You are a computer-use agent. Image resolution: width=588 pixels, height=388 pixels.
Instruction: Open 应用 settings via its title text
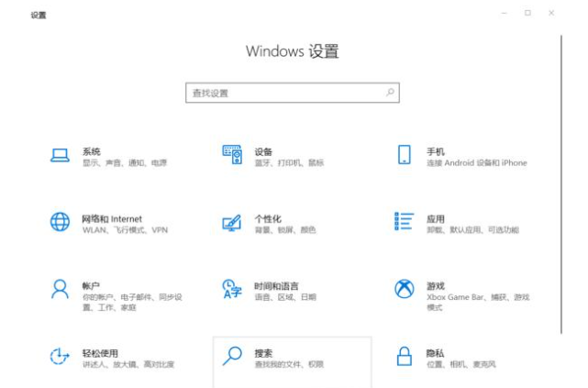(x=435, y=219)
